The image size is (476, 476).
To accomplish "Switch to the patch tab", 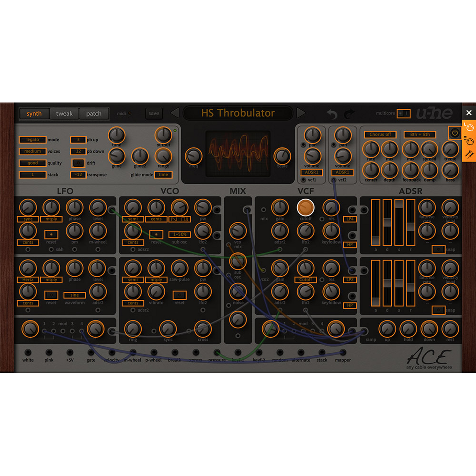I will click(x=94, y=113).
